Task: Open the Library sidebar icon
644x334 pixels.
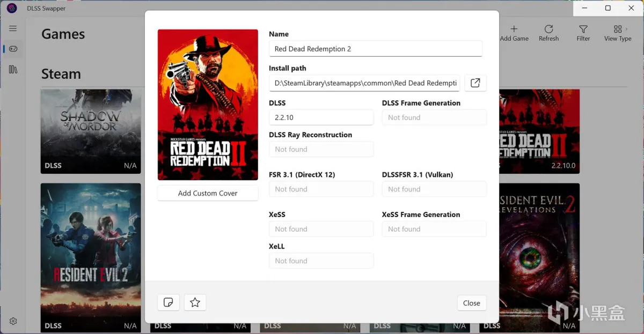Action: [13, 70]
